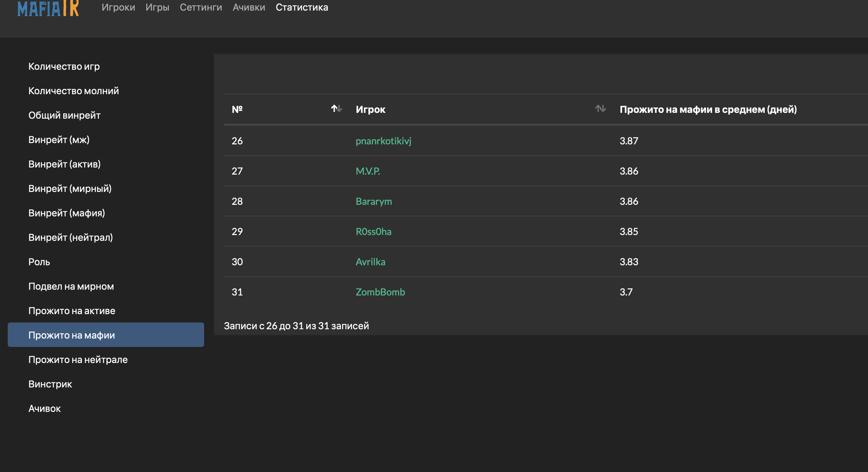Select Ачивок statistic in sidebar
Screen dimensions: 868x472
click(106, 408)
